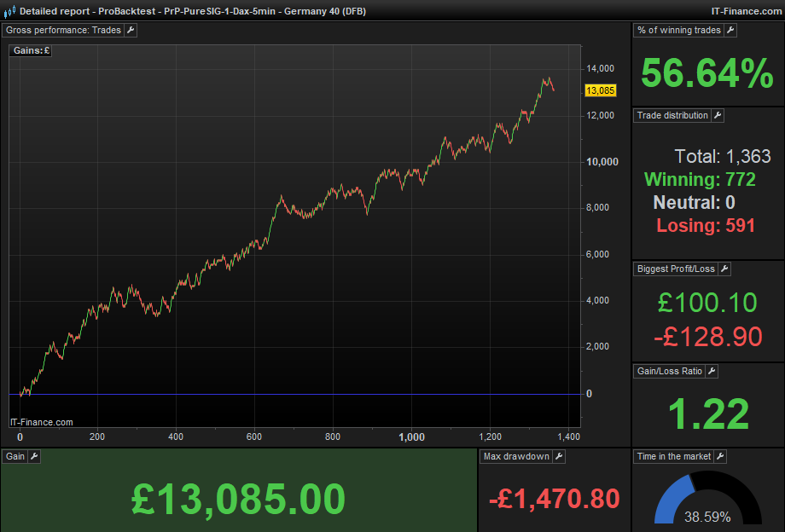
Task: Open wrench settings for Gross performance panel
Action: click(x=131, y=30)
